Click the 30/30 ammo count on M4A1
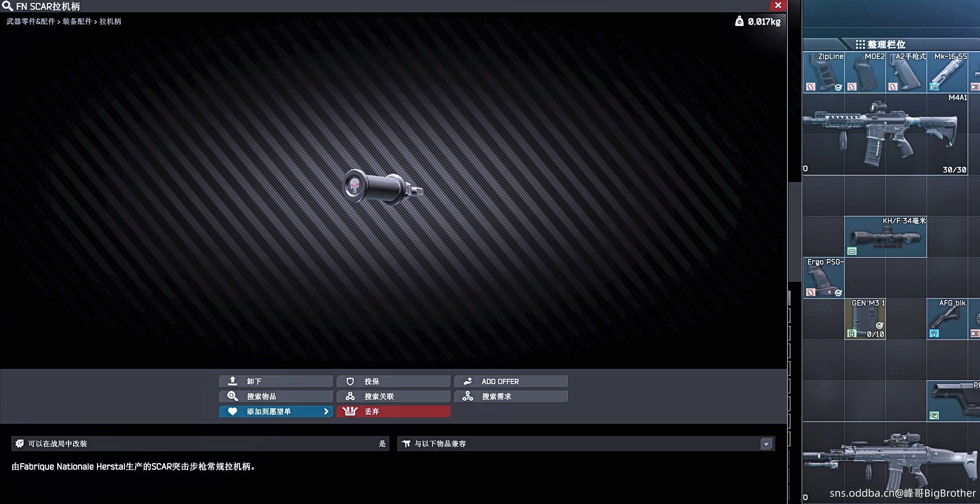Image resolution: width=980 pixels, height=504 pixels. click(954, 170)
